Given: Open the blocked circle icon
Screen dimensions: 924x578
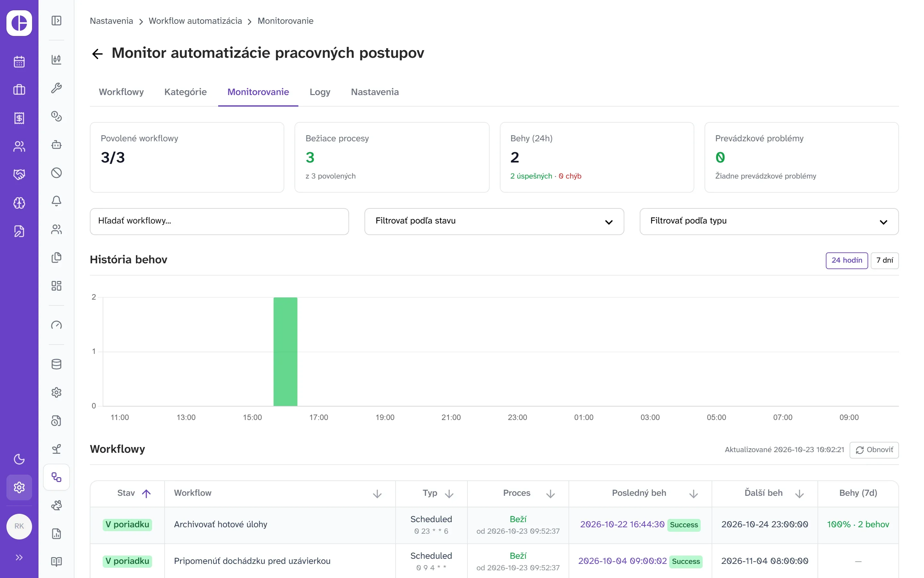Looking at the screenshot, I should 56,173.
